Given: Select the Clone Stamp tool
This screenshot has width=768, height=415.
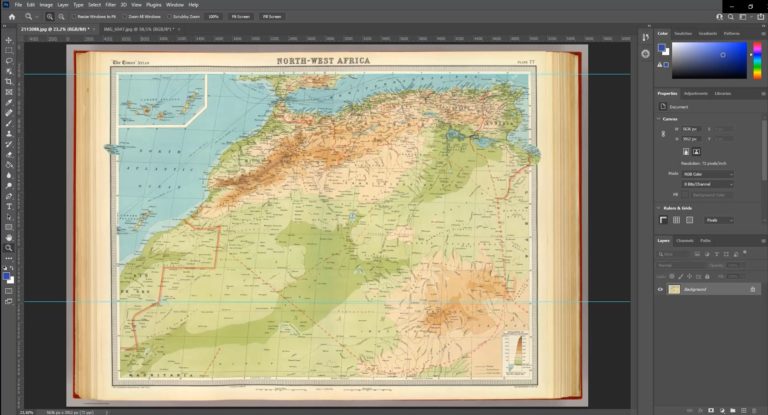Looking at the screenshot, I should click(9, 134).
